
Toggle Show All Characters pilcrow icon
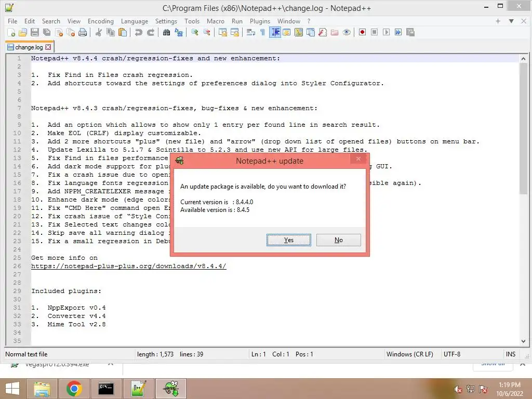262,32
